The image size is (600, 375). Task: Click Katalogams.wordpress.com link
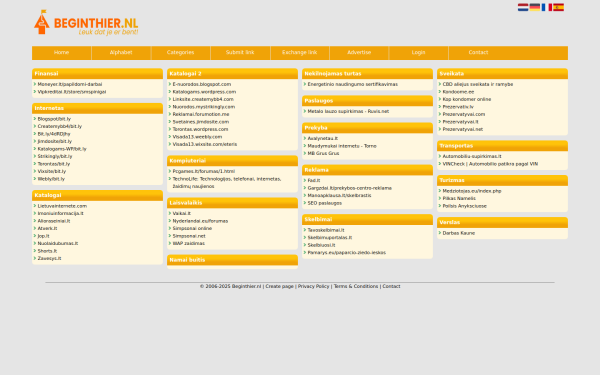coord(204,92)
